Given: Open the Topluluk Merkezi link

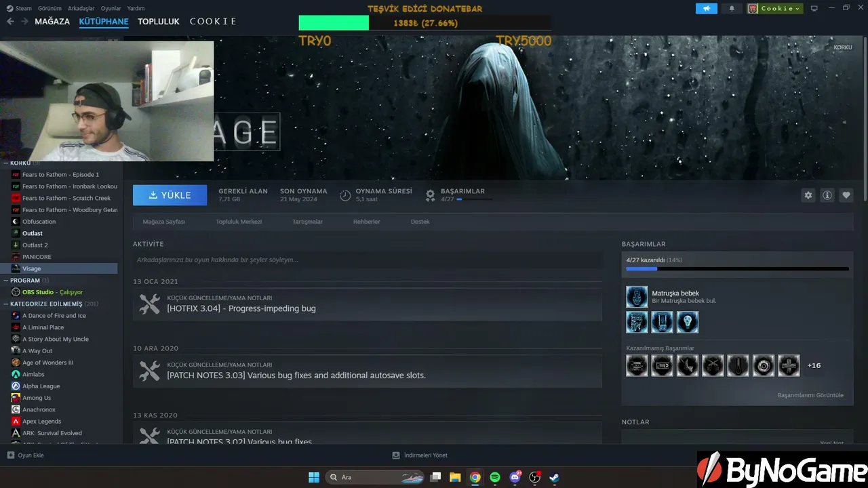Looking at the screenshot, I should [x=239, y=222].
